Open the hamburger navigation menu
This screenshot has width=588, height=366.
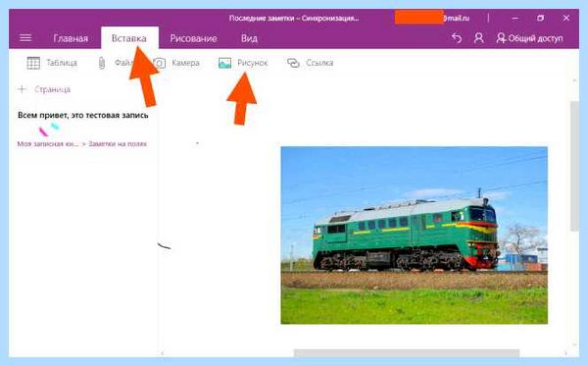[25, 38]
